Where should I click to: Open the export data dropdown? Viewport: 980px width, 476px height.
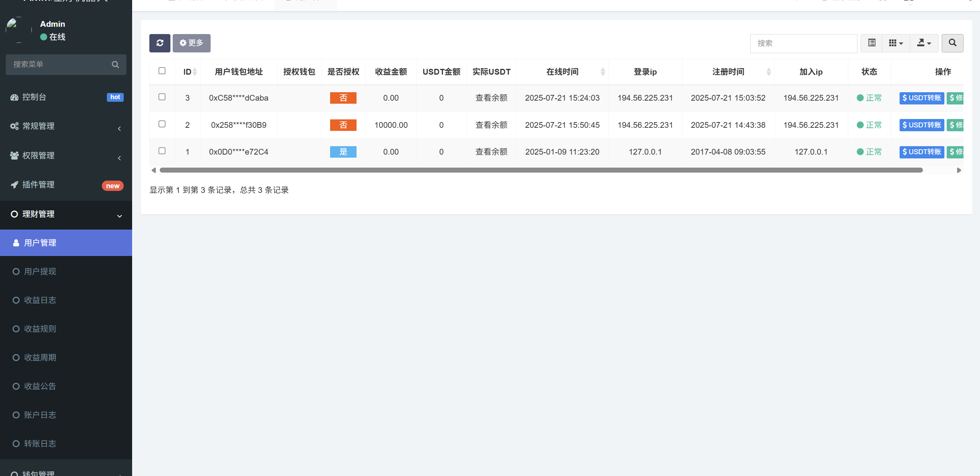pyautogui.click(x=924, y=43)
